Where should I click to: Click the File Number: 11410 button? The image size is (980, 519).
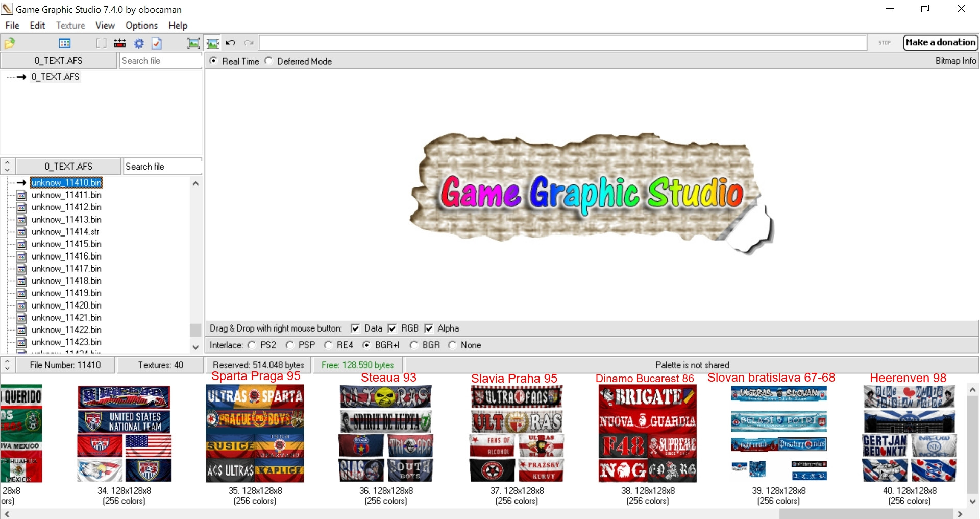pos(65,365)
